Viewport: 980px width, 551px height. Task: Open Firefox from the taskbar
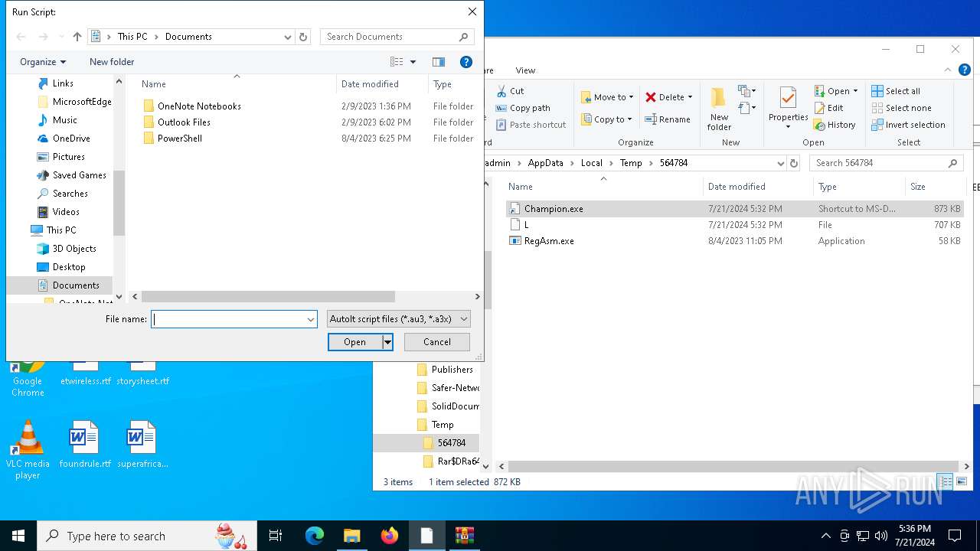(x=390, y=536)
